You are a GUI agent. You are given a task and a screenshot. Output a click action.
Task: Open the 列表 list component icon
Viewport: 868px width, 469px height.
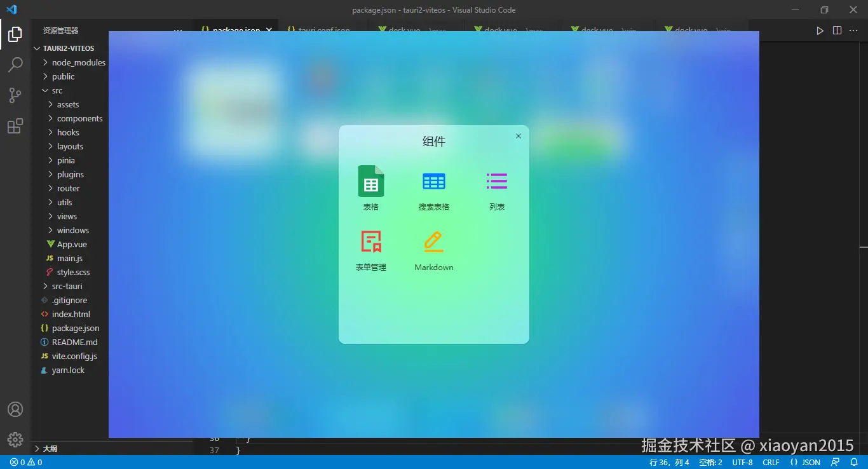click(x=497, y=181)
